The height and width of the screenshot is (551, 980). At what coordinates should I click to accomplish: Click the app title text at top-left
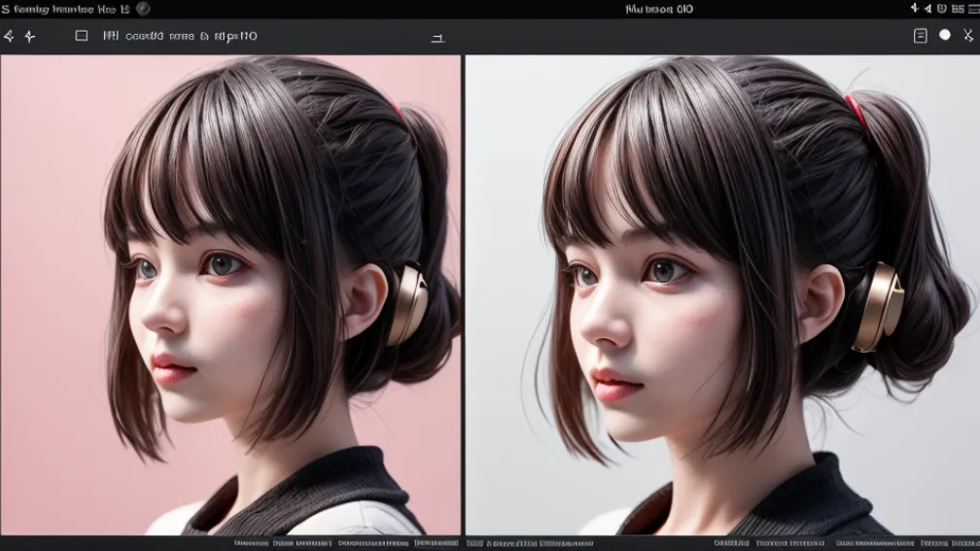66,10
